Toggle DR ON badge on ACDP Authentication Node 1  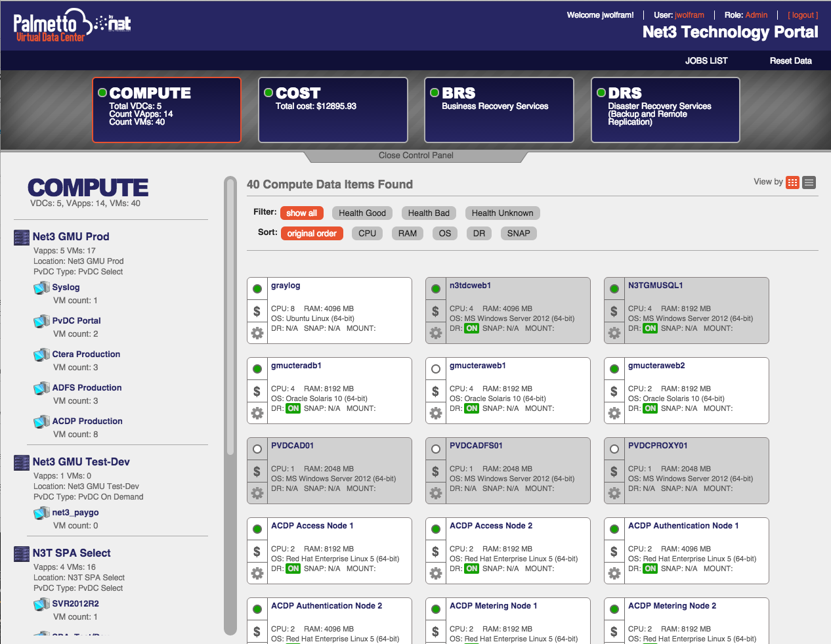pos(650,569)
